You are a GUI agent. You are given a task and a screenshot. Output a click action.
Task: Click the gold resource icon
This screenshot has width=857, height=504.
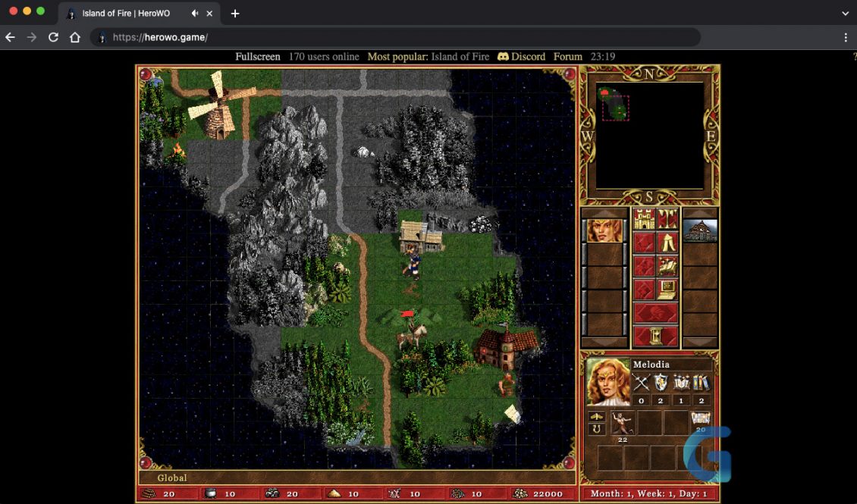click(520, 493)
